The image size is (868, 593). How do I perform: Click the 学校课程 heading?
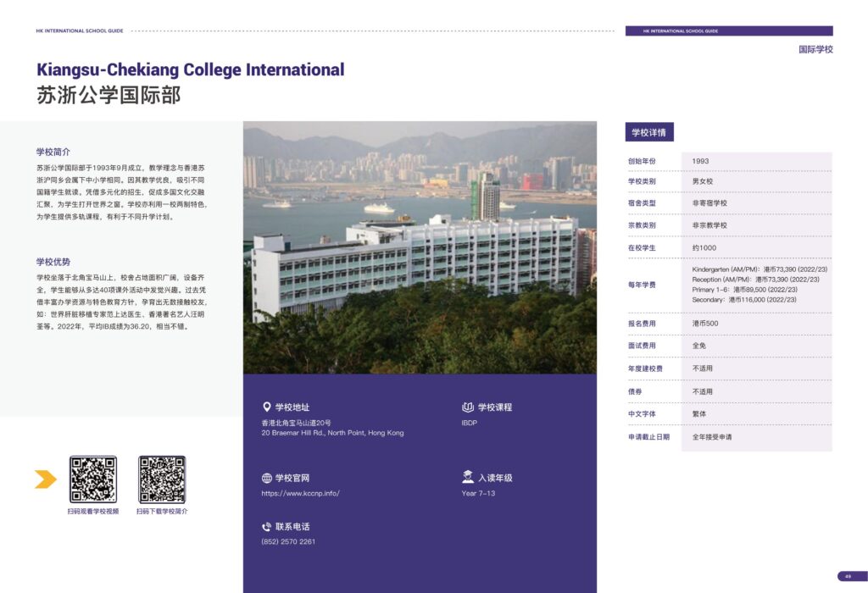tap(495, 407)
